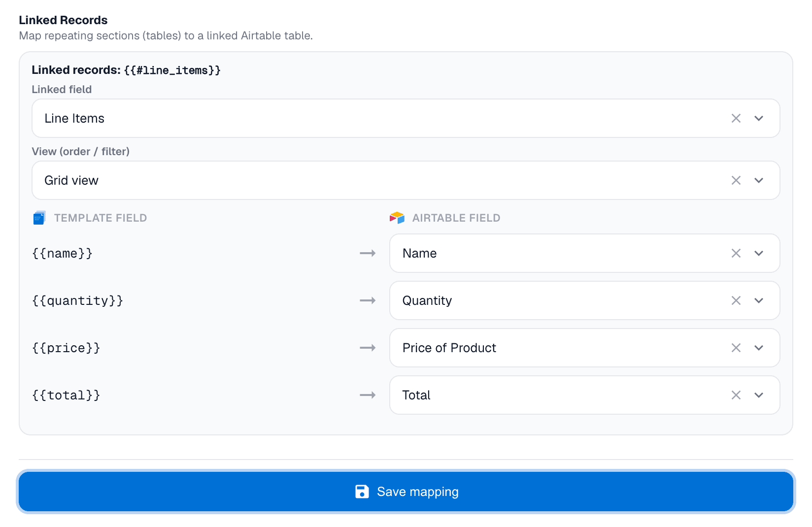Click the floppy disk save icon
Viewport: 812px width, 527px height.
[362, 492]
